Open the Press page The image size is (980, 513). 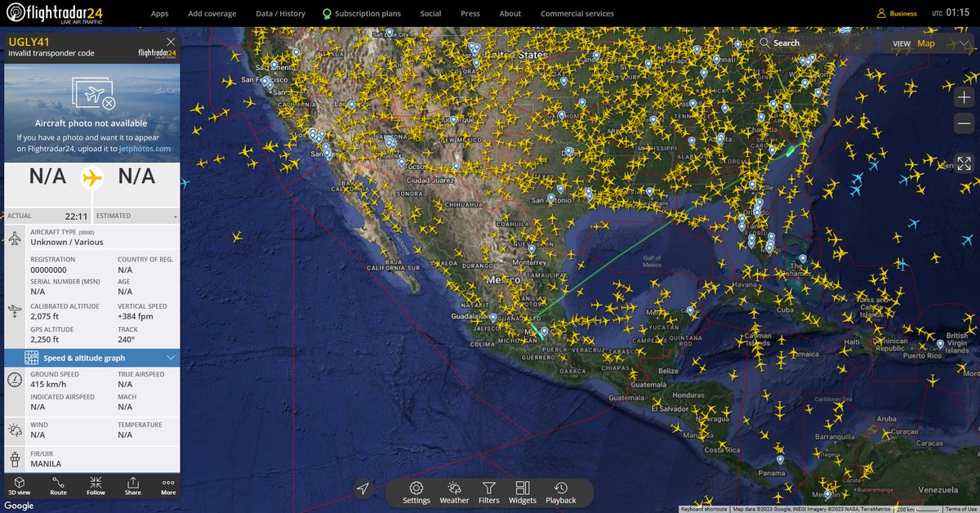[x=470, y=14]
